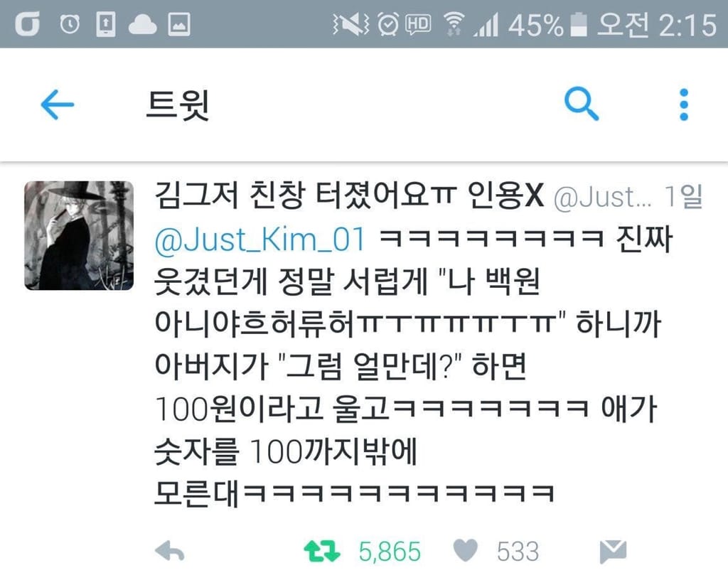
Task: Tap the 533 likes count
Action: (x=518, y=552)
